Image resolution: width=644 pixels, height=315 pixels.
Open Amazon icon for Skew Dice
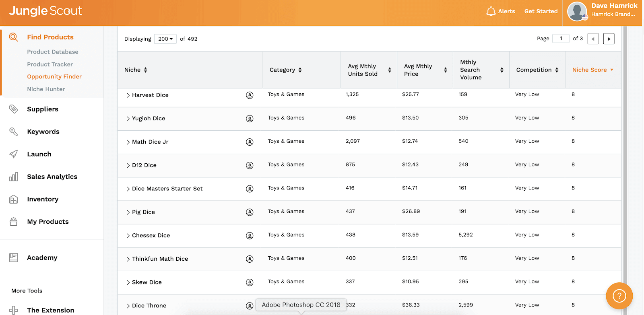[250, 282]
